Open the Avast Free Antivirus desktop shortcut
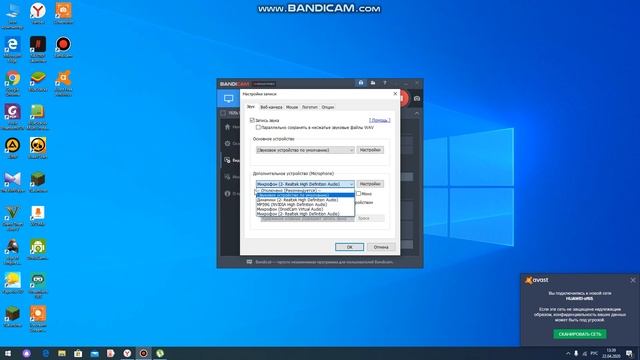 coord(63,83)
